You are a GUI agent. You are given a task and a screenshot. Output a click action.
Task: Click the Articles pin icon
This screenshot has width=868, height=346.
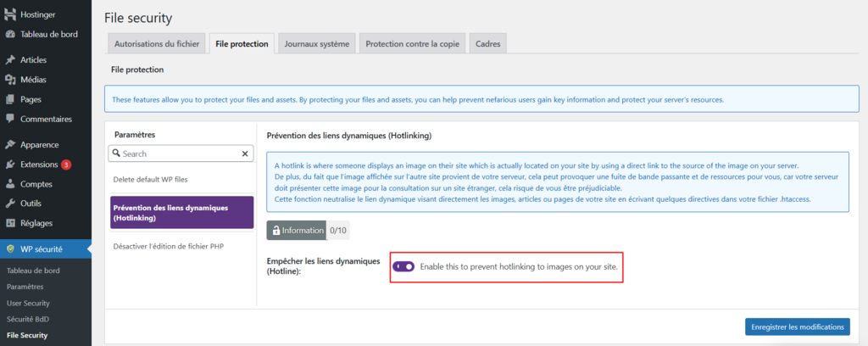10,60
